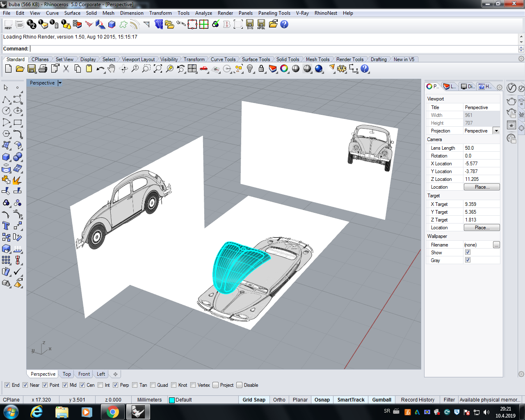525x420 pixels.
Task: Open the command history scroll-down arrow
Action: coord(521,42)
